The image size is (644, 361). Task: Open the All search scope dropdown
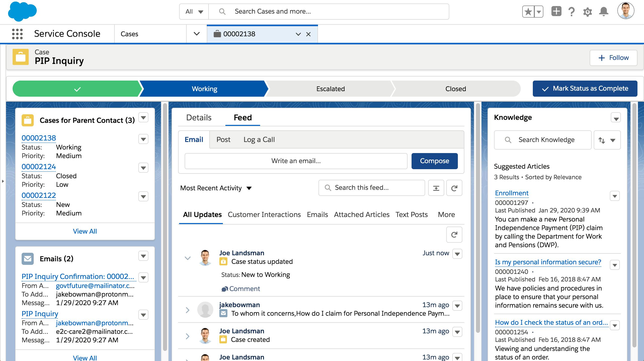194,12
